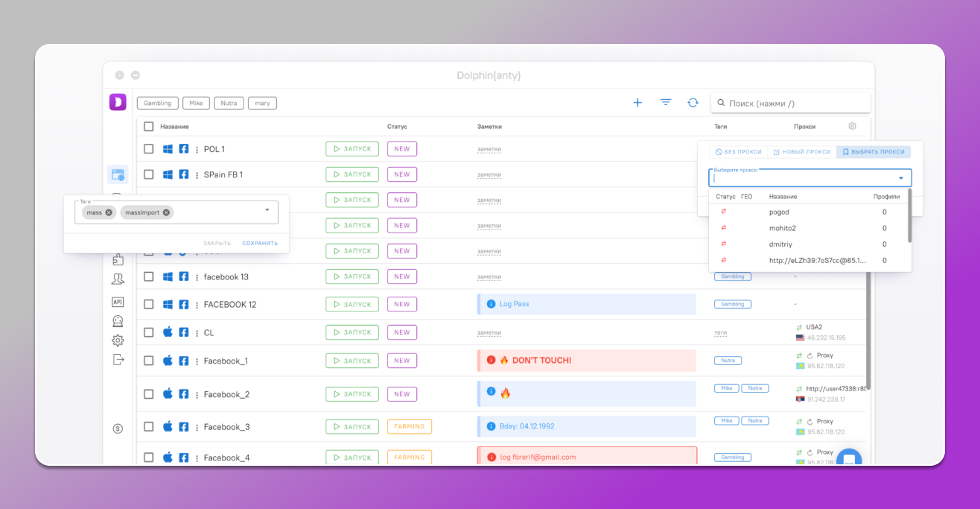Click the search field 'Поиск'
Screen dimensions: 980x509
pos(793,104)
